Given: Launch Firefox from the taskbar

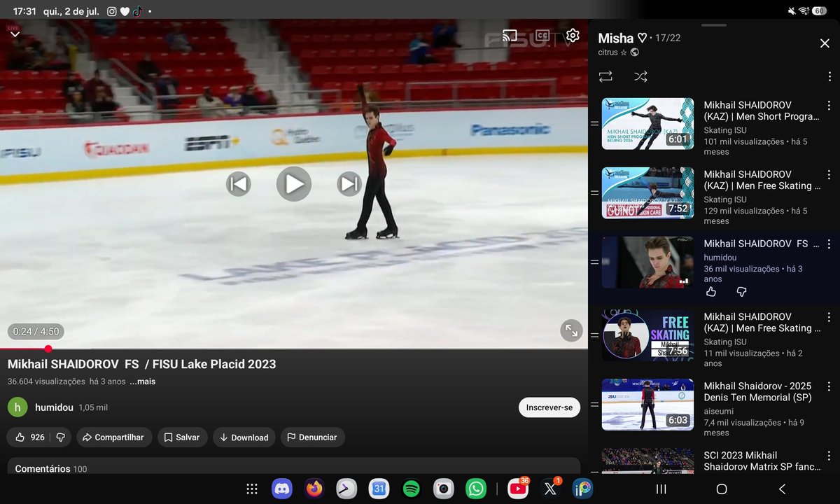Looking at the screenshot, I should pyautogui.click(x=314, y=489).
